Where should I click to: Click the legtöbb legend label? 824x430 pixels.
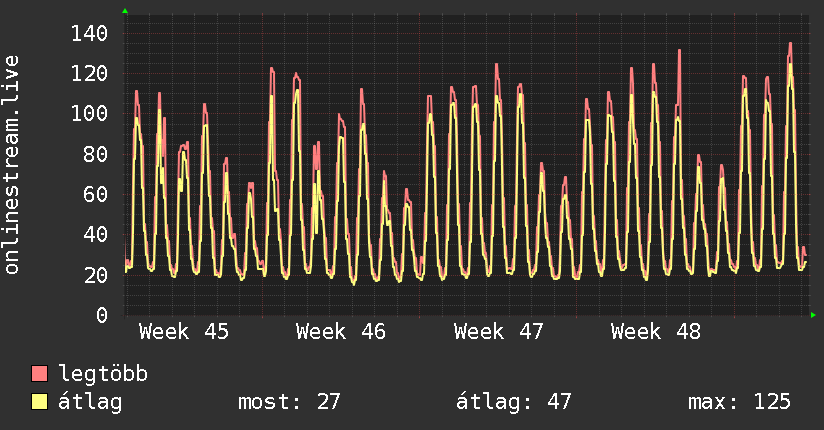pos(103,373)
